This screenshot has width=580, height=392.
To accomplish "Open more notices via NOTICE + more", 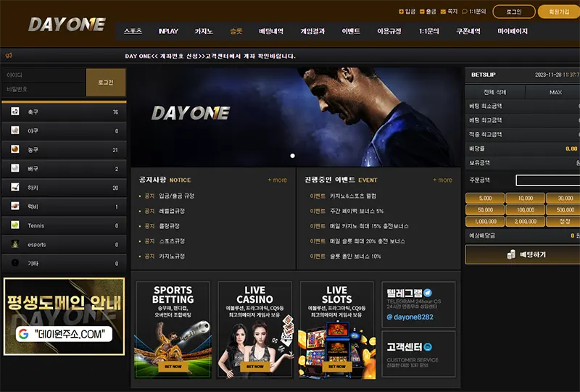I will 277,180.
